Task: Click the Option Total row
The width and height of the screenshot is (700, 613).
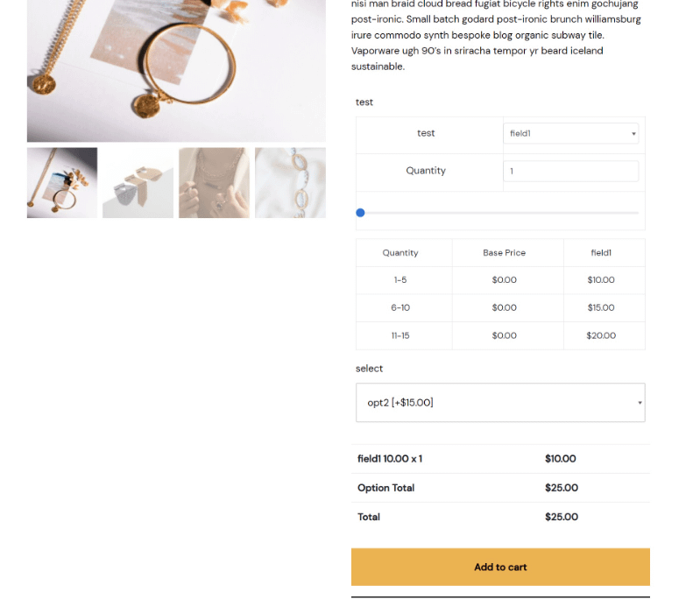Action: [x=500, y=488]
